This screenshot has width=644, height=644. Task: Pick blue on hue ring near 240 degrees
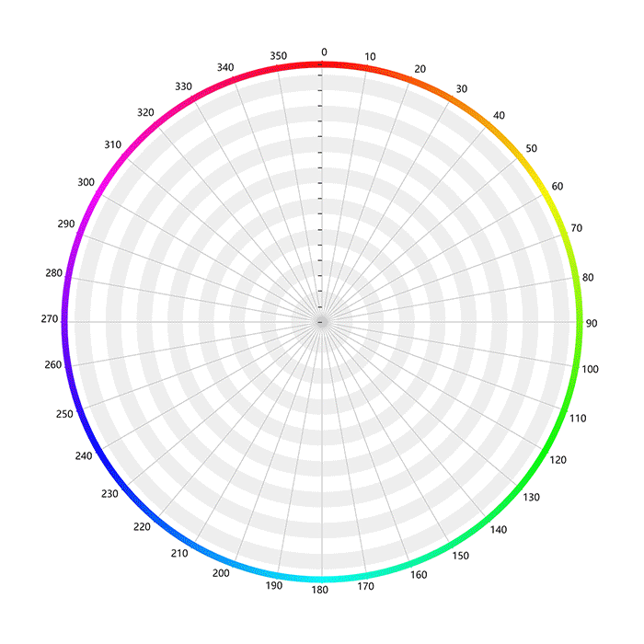[x=99, y=451]
